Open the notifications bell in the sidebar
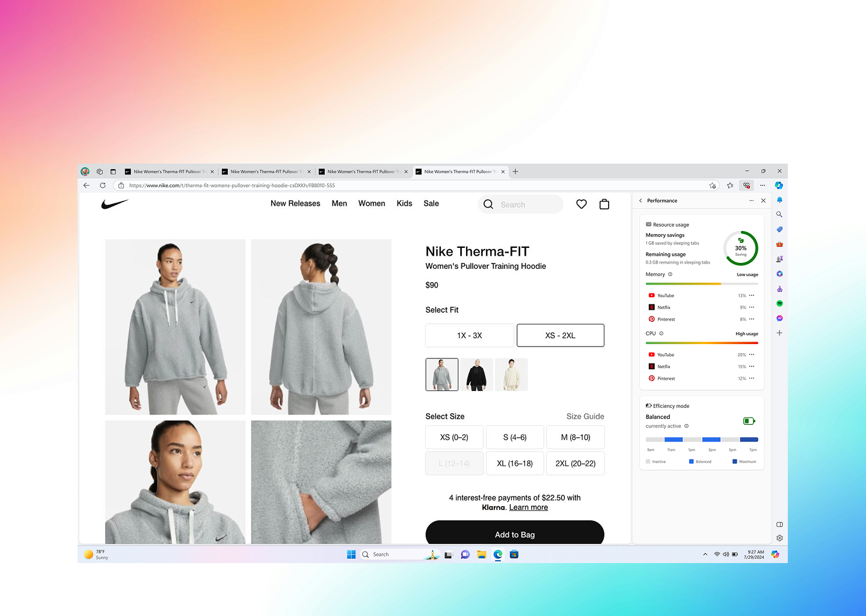This screenshot has width=866, height=616. point(779,200)
